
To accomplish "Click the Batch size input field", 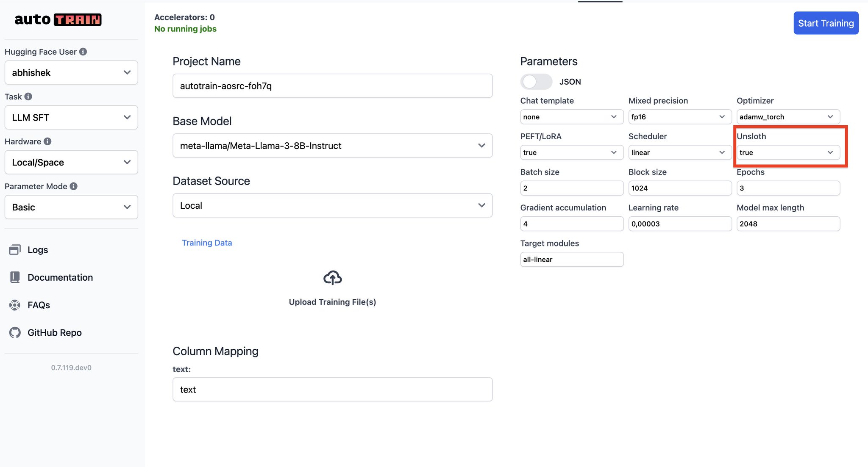I will coord(572,188).
